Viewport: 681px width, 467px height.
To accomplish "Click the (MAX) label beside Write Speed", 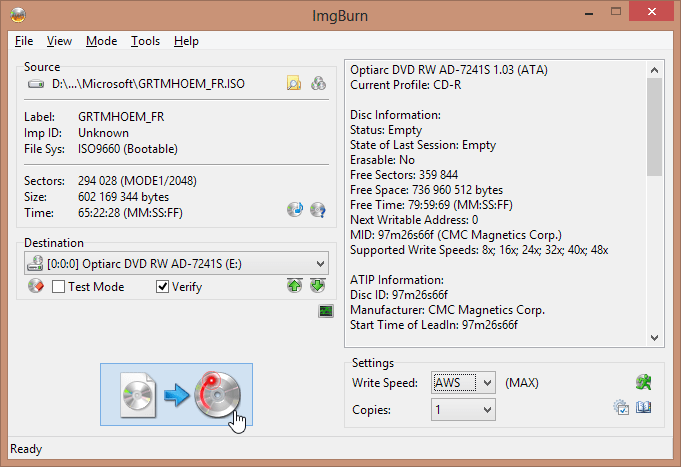I will pyautogui.click(x=522, y=383).
